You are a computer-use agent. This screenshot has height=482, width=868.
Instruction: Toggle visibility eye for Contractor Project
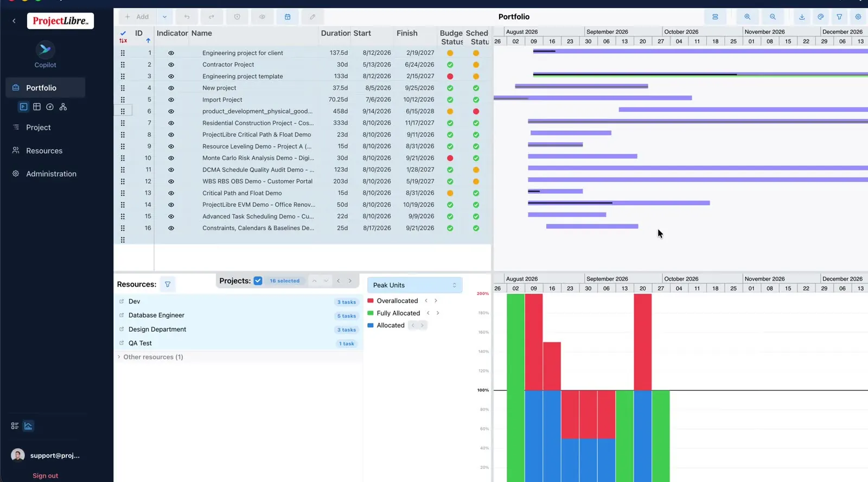tap(171, 65)
